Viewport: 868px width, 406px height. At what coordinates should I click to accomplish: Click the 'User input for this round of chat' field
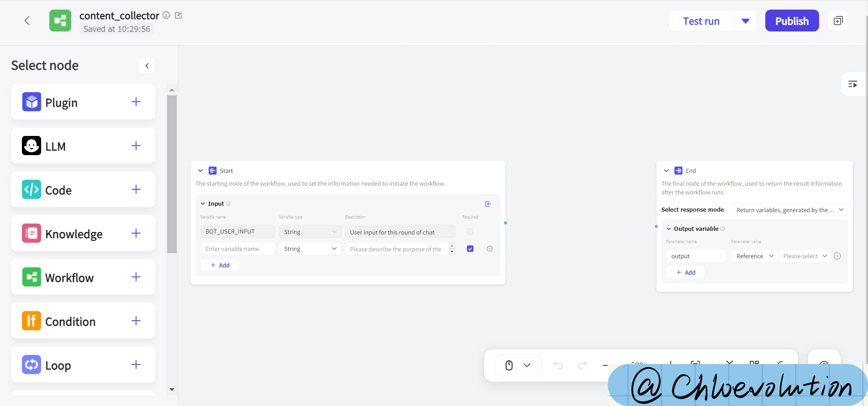[400, 232]
